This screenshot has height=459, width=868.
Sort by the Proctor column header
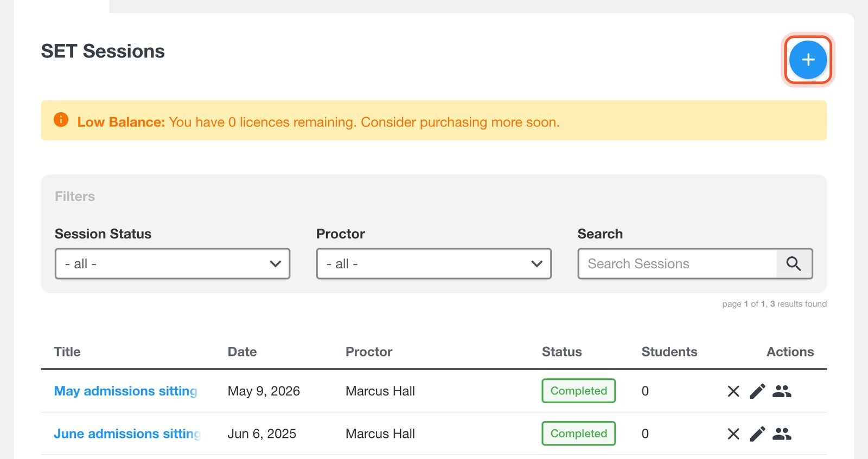pos(369,352)
